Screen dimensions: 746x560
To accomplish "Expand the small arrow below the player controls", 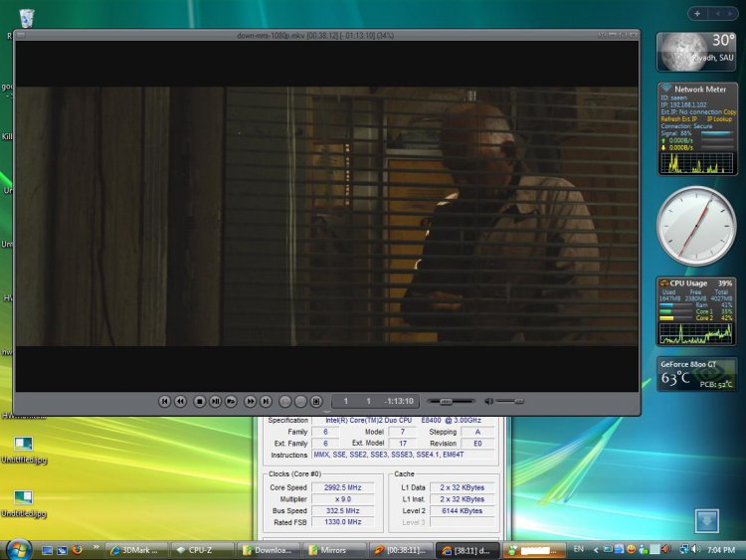I will (x=326, y=412).
